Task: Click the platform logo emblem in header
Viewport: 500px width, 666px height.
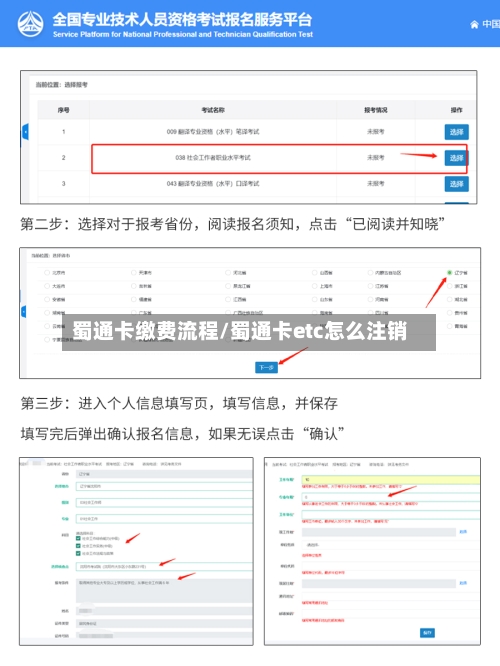Action: tap(30, 24)
